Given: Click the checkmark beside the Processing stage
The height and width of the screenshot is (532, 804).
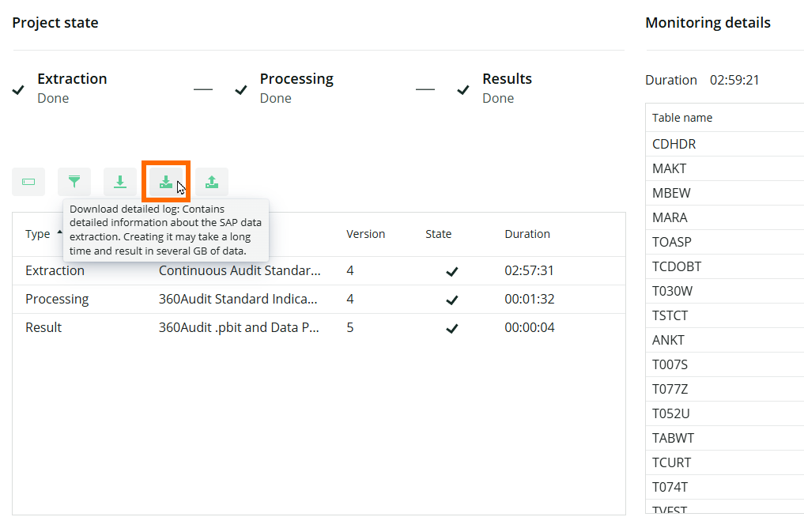Looking at the screenshot, I should tap(241, 90).
